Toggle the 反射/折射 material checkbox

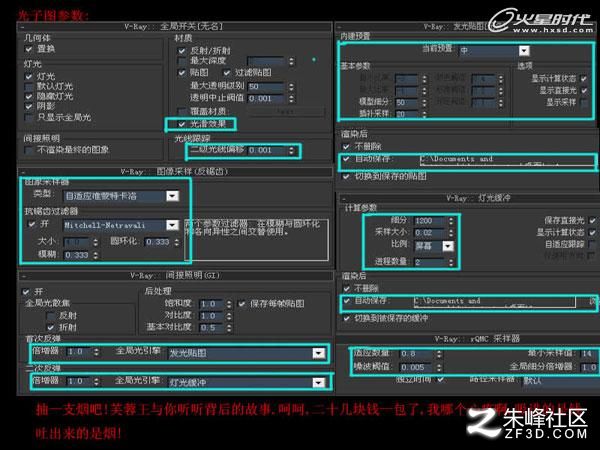tap(182, 51)
